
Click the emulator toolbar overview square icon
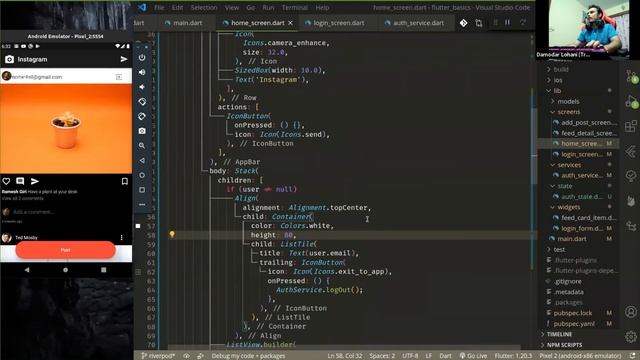142,190
